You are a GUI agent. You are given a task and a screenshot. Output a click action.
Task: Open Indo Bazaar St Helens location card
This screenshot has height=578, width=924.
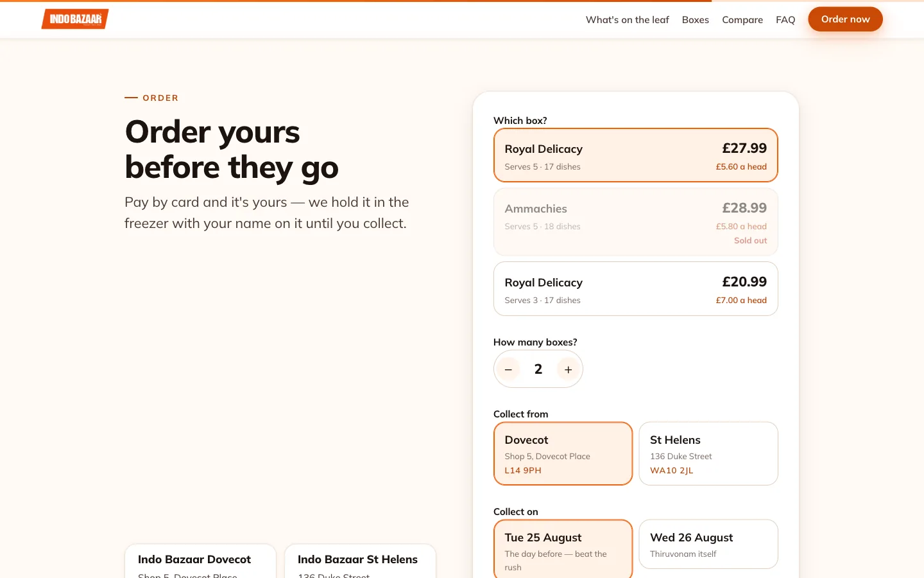click(x=360, y=561)
